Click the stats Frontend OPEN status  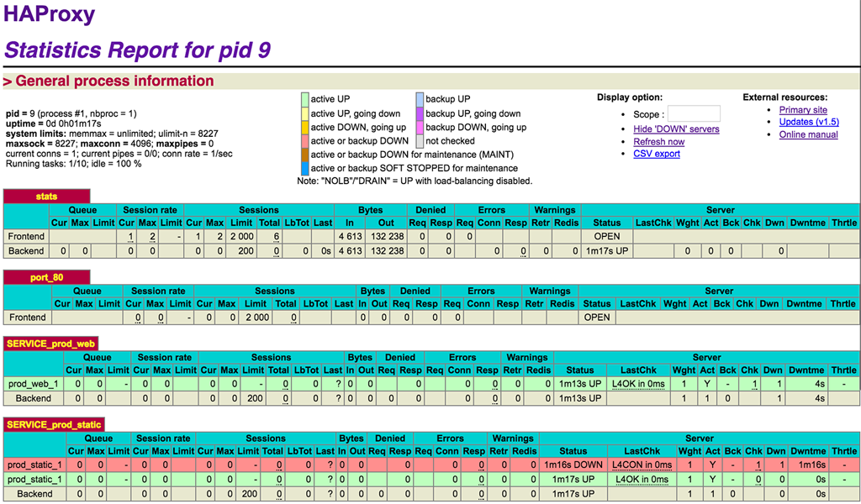point(607,236)
